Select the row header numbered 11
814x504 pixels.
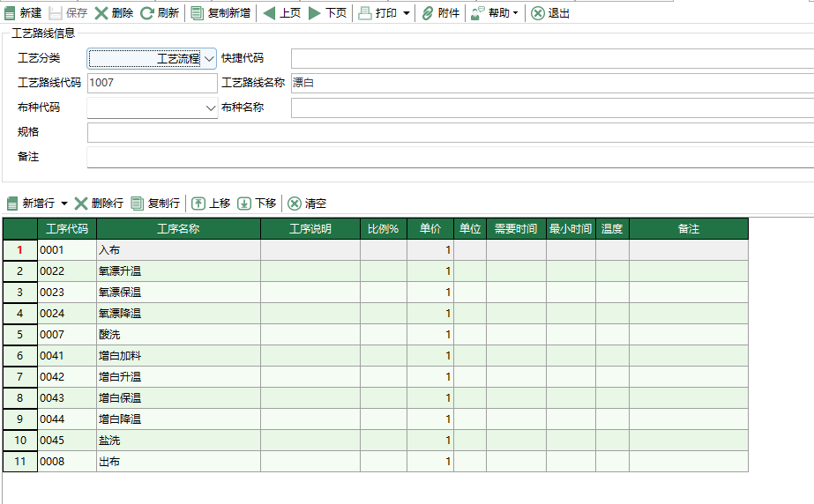(x=20, y=462)
